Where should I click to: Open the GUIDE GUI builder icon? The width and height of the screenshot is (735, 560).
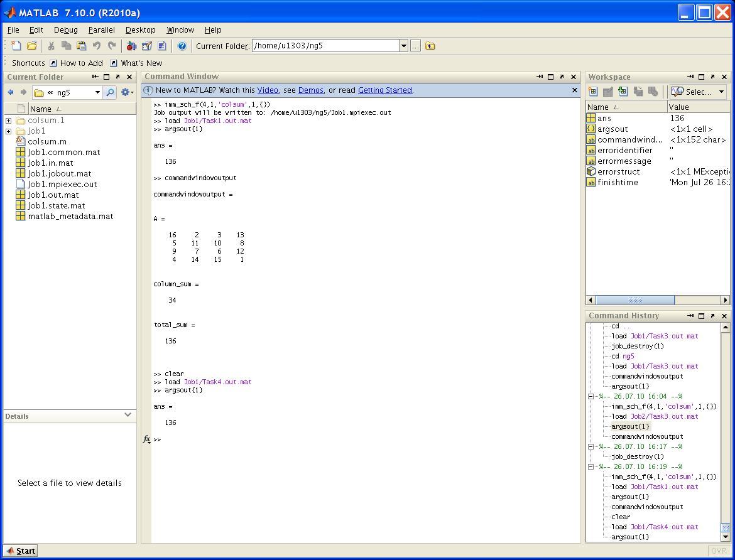click(x=147, y=45)
